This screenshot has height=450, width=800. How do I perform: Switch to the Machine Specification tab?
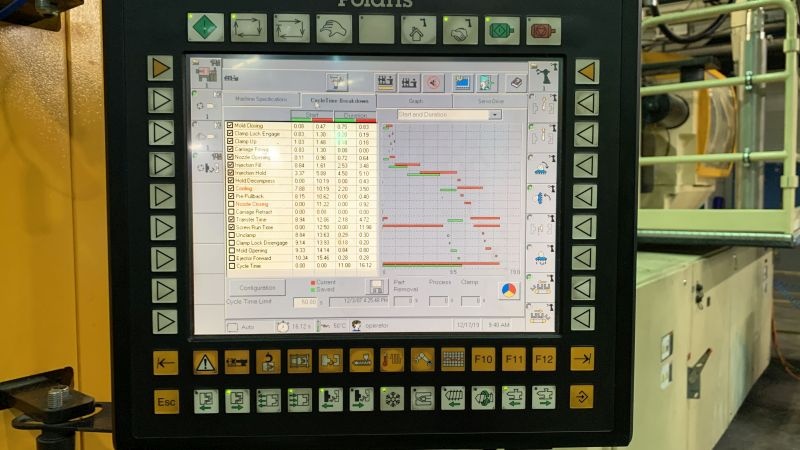(x=261, y=100)
